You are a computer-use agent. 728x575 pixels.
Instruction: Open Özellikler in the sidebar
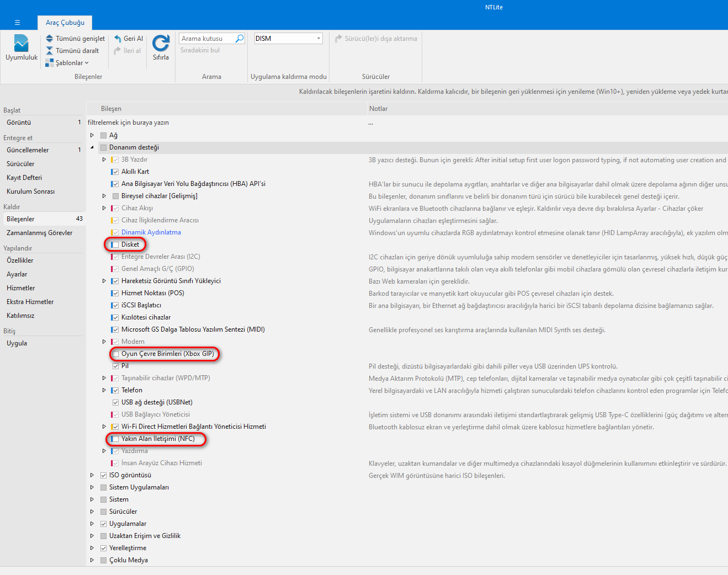pyautogui.click(x=43, y=260)
